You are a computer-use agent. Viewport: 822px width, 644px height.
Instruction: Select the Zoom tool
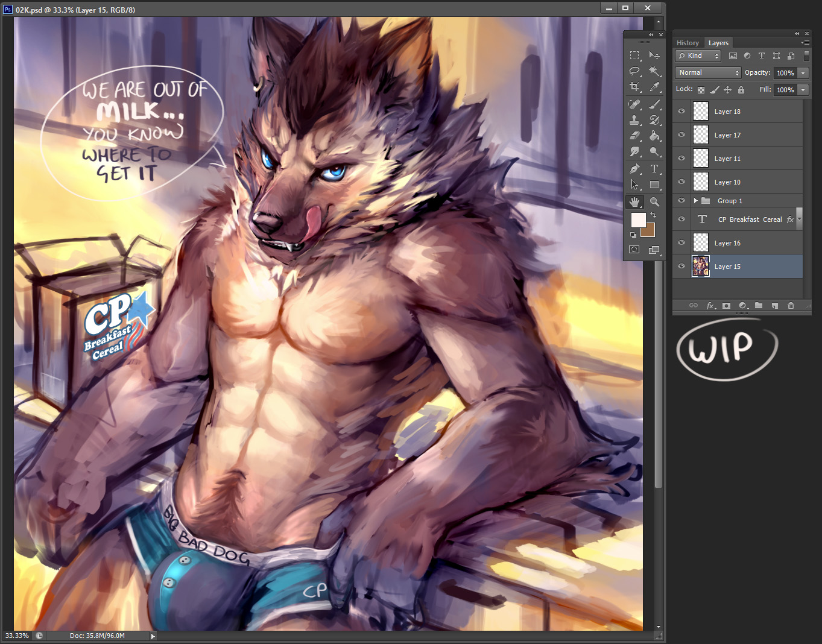tap(654, 202)
